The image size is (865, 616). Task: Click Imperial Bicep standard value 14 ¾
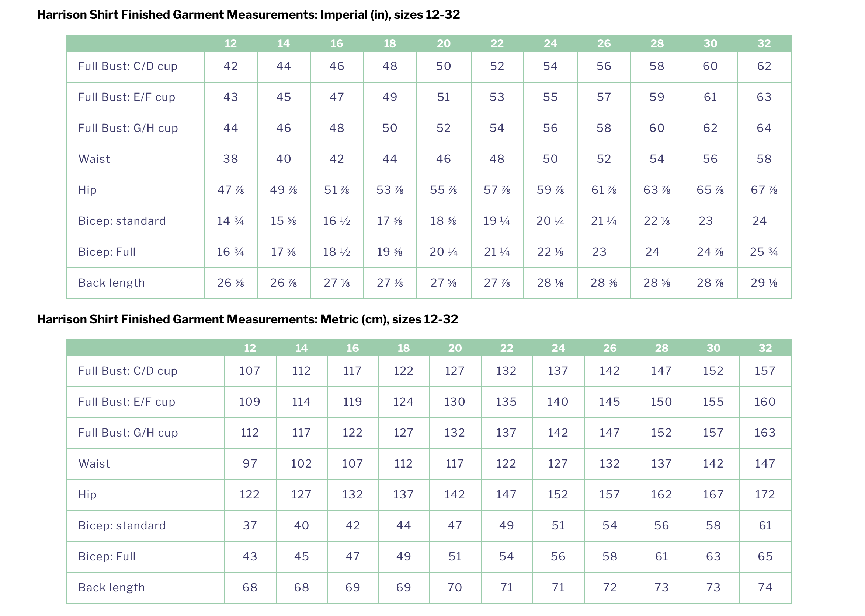coord(230,221)
